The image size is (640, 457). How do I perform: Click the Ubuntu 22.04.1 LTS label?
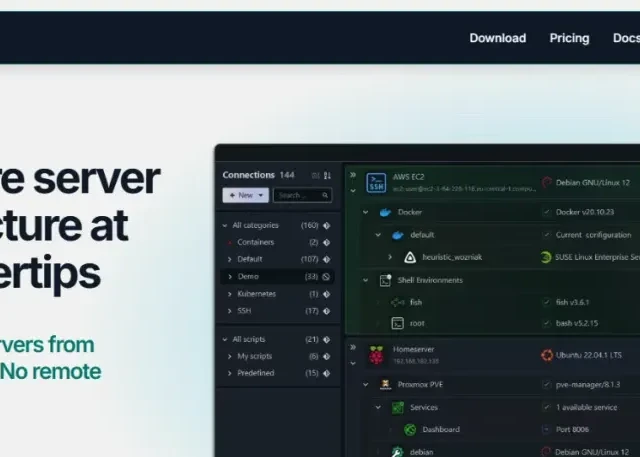589,355
